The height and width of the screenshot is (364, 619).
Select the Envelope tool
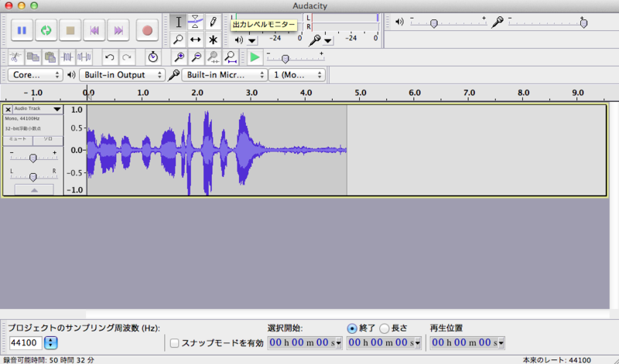(196, 22)
